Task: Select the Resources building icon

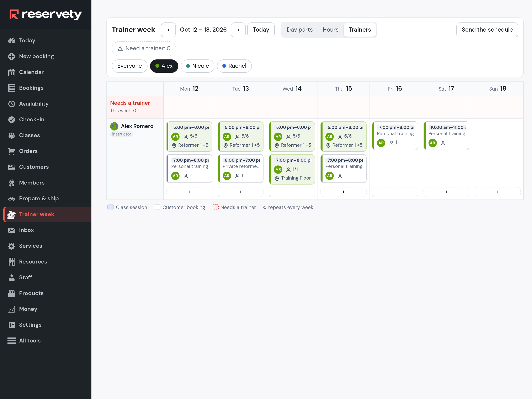Action: pos(12,262)
